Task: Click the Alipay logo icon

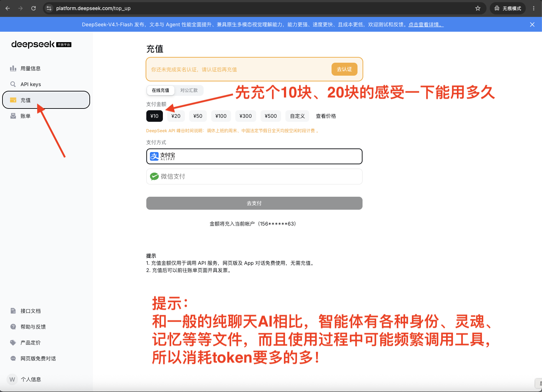Action: 154,156
